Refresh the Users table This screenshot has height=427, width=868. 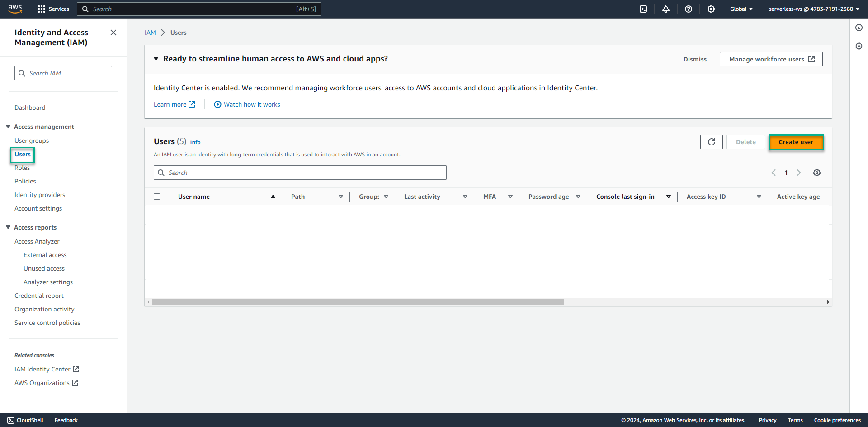point(712,142)
